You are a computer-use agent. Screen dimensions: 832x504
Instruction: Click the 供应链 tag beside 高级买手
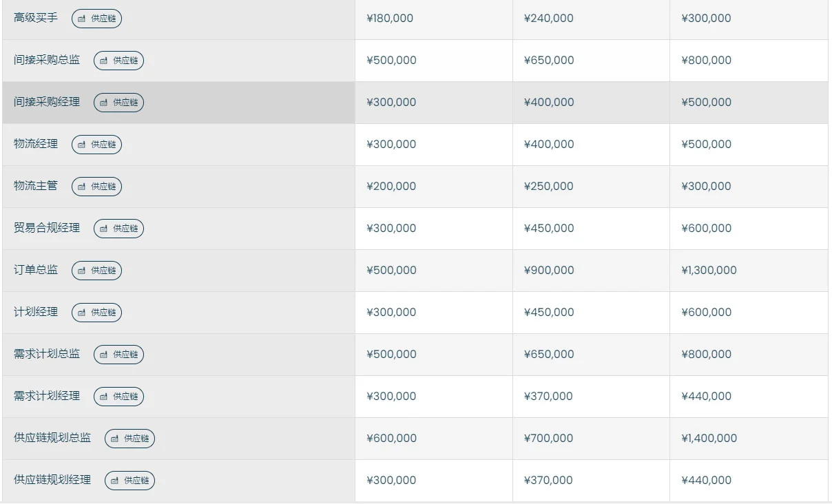[96, 19]
